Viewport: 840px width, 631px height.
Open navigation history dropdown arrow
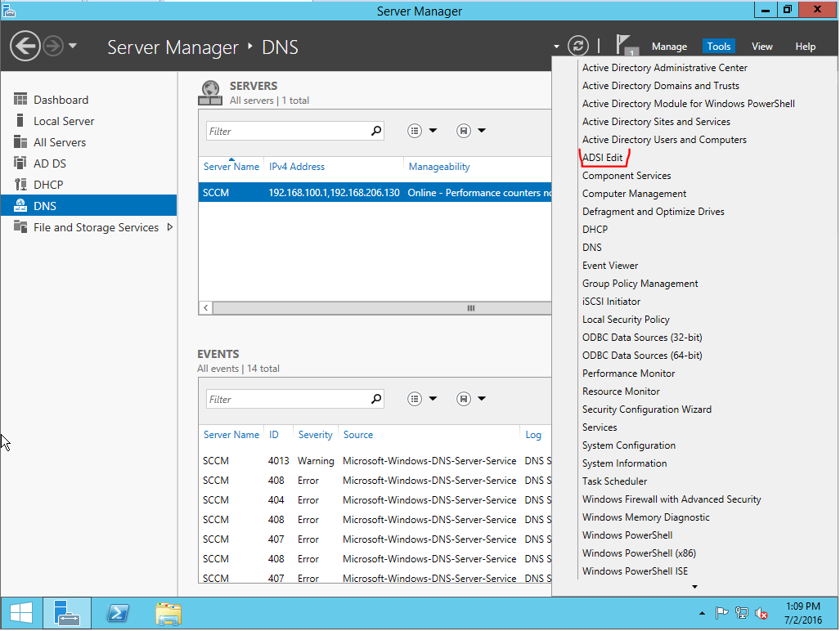(x=73, y=46)
